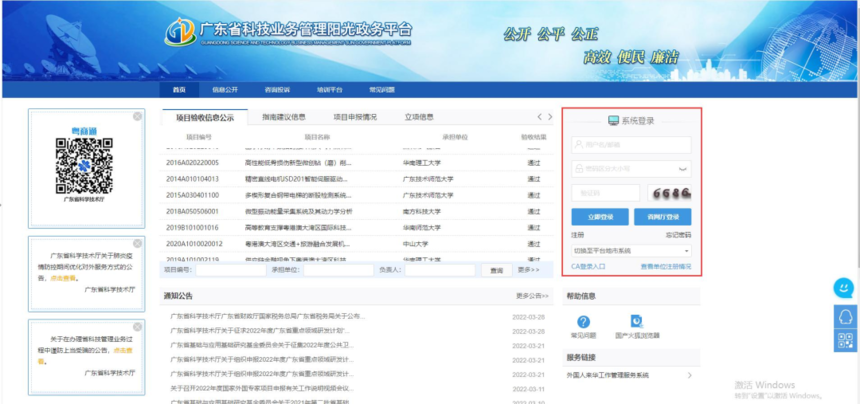The image size is (860, 404).
Task: Open the CA登录入口 link
Action: tap(589, 266)
